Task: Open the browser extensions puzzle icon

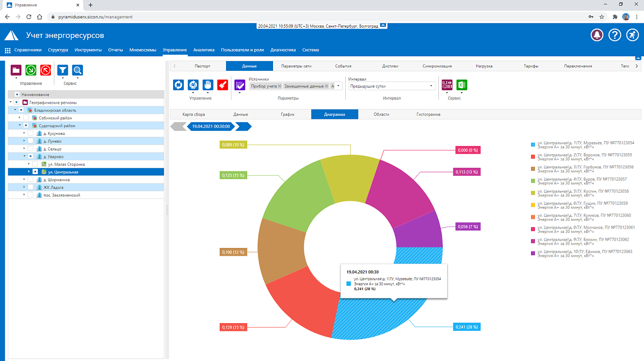Action: pyautogui.click(x=615, y=16)
